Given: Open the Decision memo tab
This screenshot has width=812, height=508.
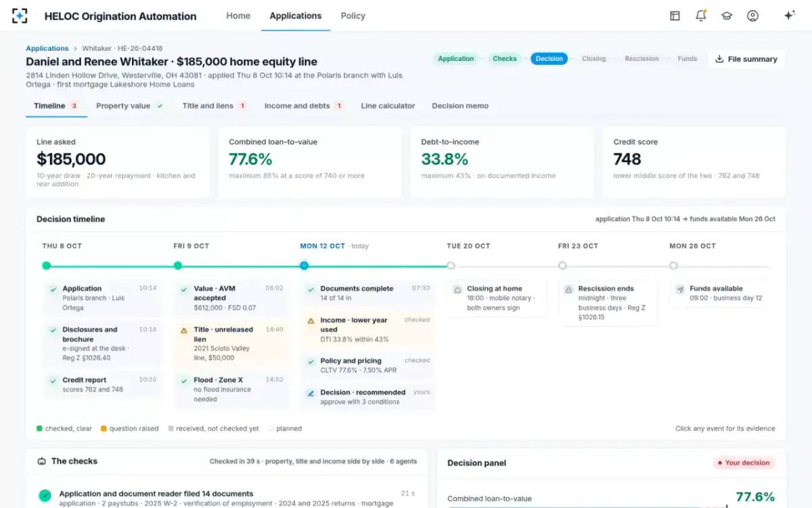Looking at the screenshot, I should 460,106.
